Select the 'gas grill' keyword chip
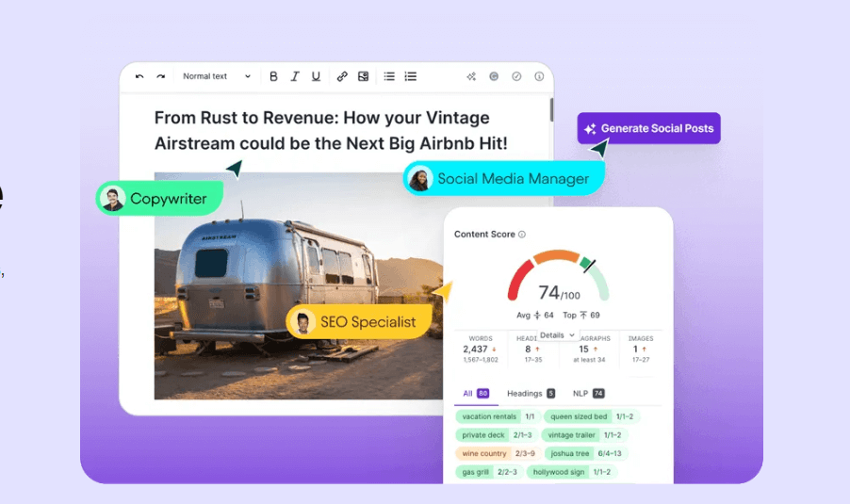Image resolution: width=850 pixels, height=504 pixels. coord(489,472)
